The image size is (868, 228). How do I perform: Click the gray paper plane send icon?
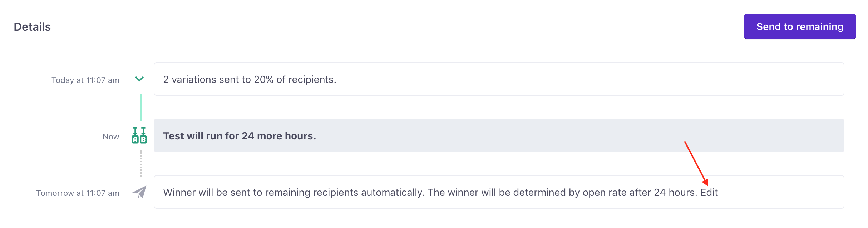(140, 192)
